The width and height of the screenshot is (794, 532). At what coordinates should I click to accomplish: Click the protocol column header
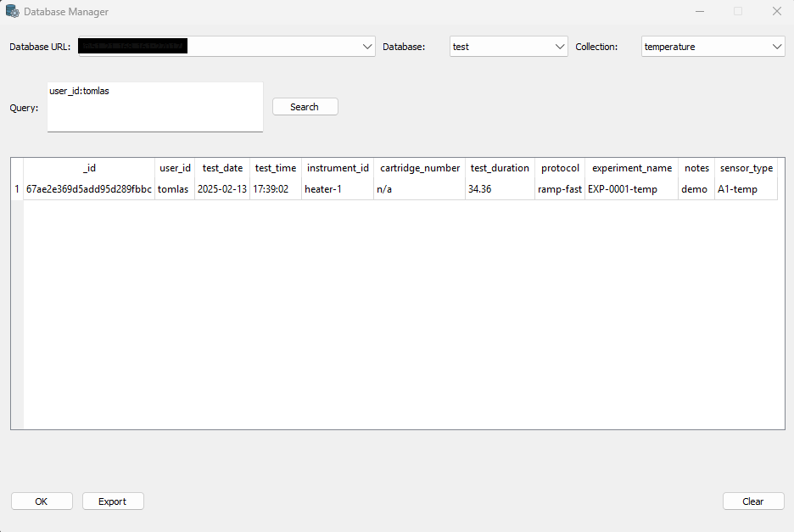tap(559, 168)
